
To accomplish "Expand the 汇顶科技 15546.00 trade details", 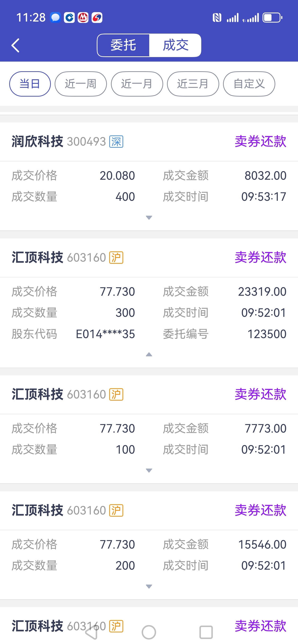I will point(149,586).
